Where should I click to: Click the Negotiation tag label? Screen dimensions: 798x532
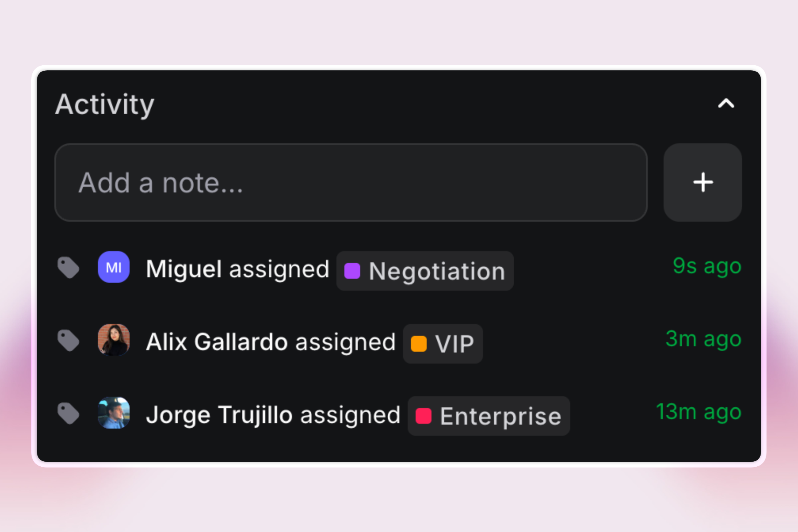(x=436, y=271)
